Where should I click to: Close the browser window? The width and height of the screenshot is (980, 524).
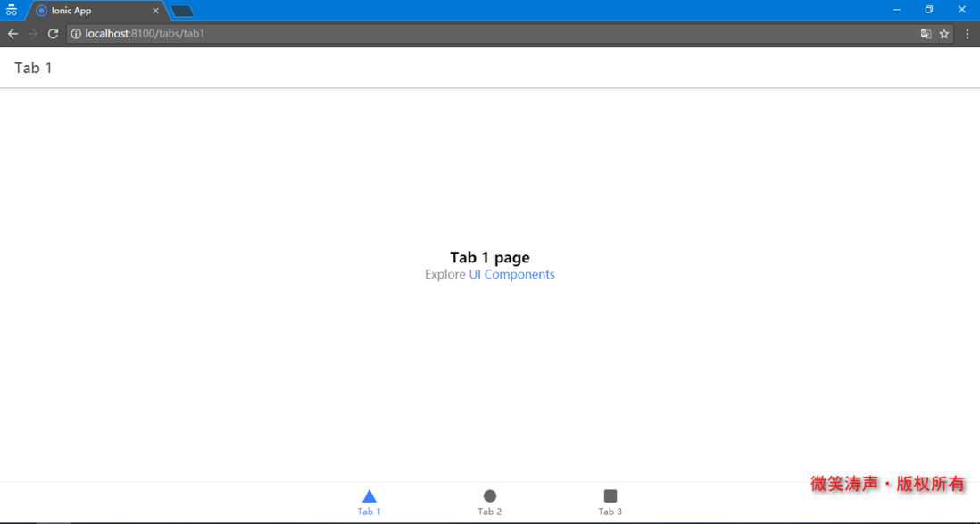pos(962,10)
